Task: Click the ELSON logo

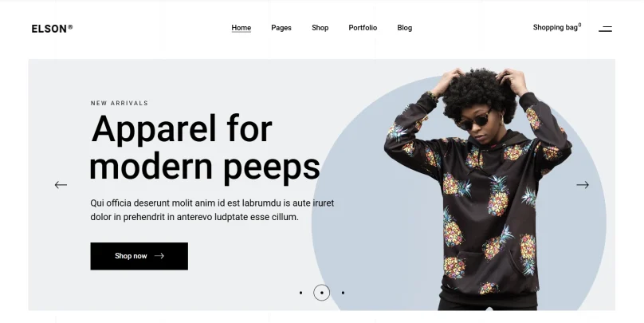Action: (x=52, y=29)
